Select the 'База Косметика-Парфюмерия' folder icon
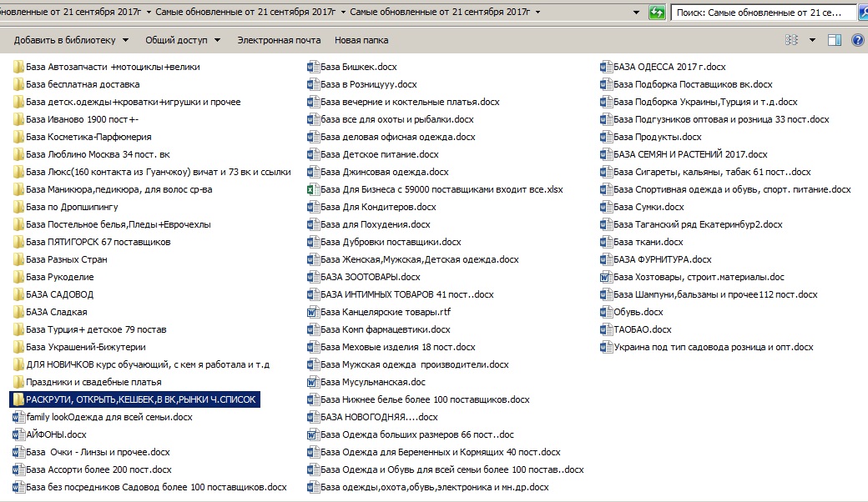The image size is (868, 502). (x=18, y=137)
